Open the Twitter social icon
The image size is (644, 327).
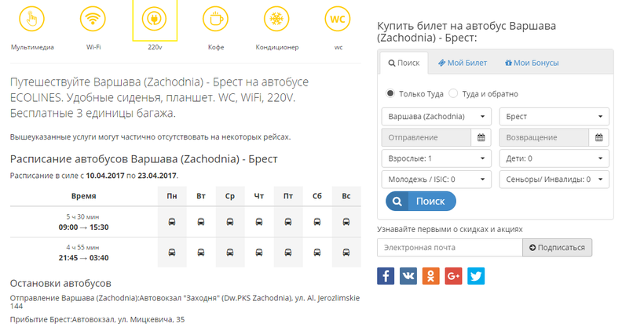(476, 276)
